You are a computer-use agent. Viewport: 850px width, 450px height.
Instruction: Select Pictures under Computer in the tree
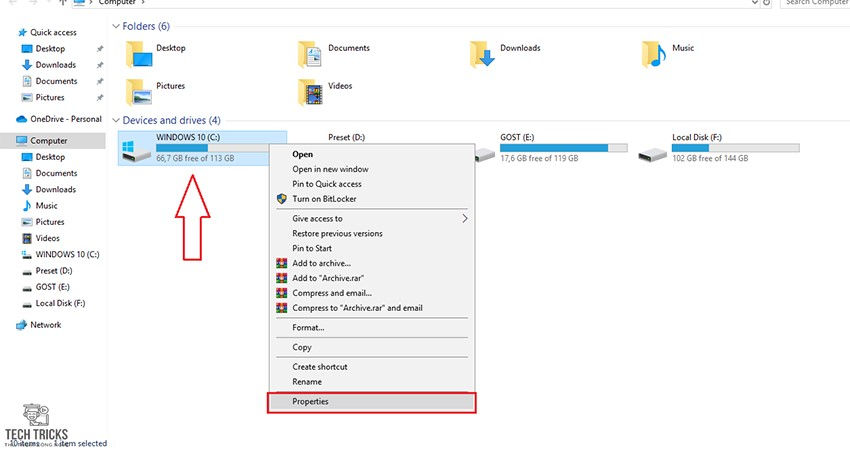click(50, 222)
